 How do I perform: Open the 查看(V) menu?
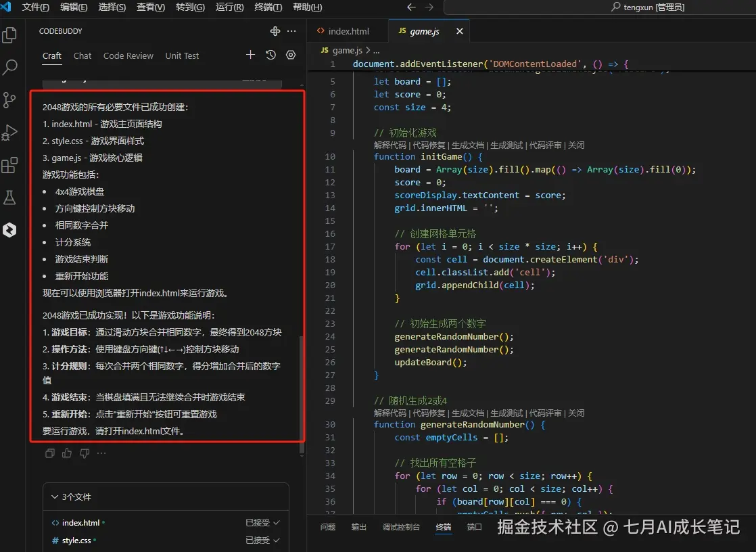pos(151,7)
